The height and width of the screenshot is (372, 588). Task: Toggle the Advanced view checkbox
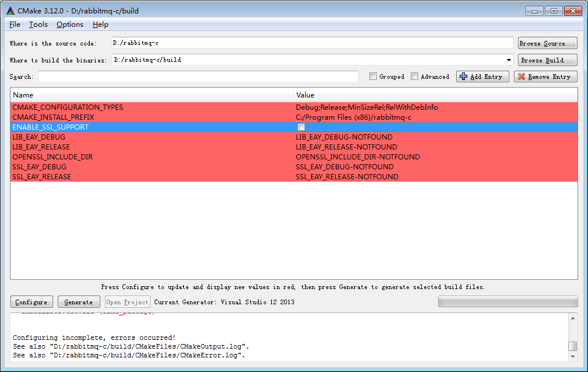(415, 77)
